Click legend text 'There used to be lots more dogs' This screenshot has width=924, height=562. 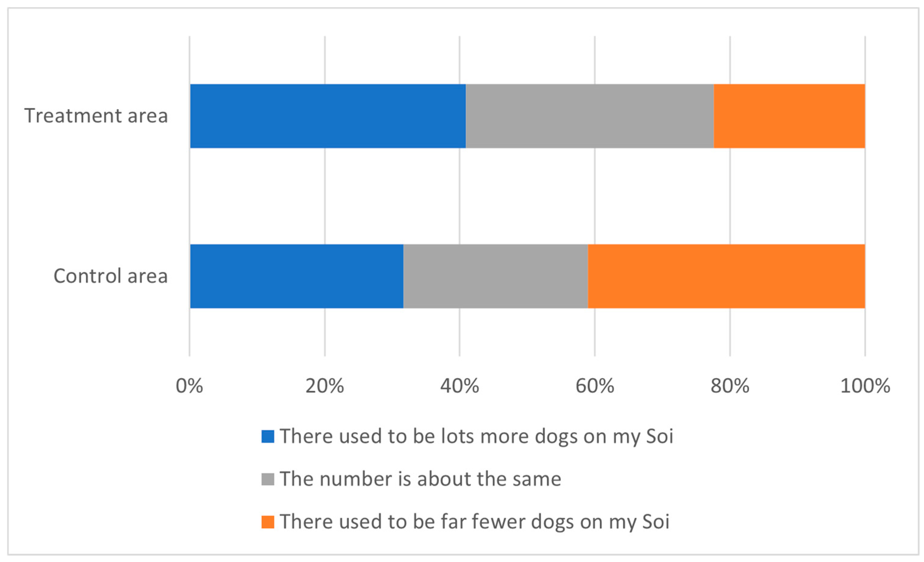[x=476, y=436]
